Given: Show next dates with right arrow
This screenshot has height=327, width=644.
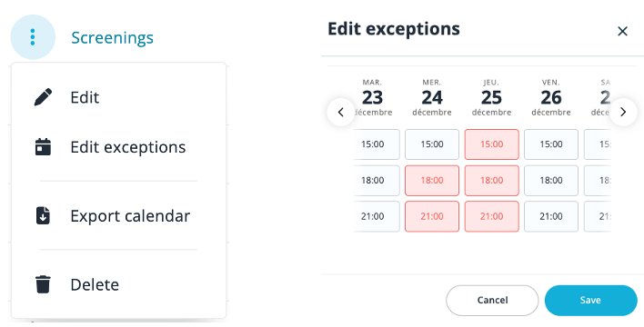Looking at the screenshot, I should (x=623, y=112).
